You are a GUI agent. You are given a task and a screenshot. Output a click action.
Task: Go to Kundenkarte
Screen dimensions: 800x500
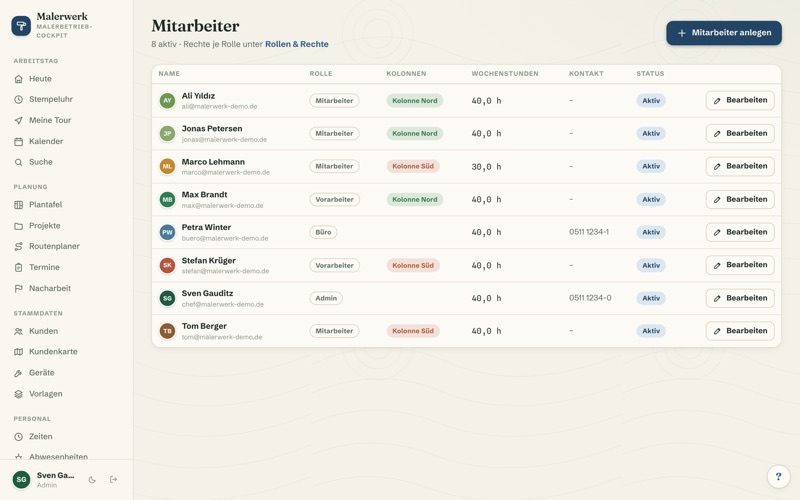[x=66, y=352]
